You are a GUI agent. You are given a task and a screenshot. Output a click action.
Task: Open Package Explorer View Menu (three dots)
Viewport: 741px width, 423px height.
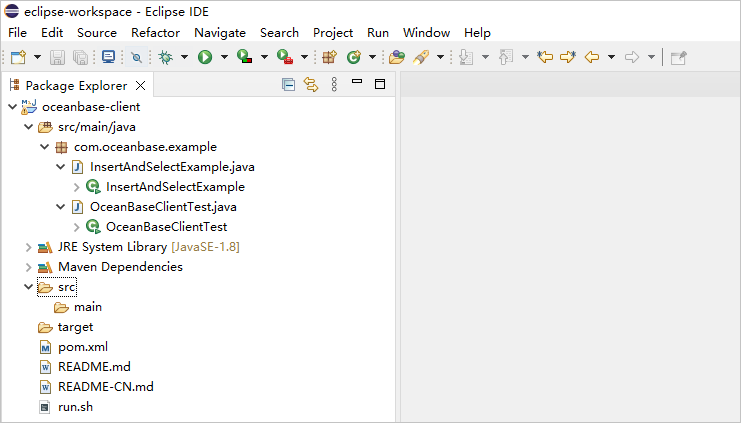click(x=333, y=86)
